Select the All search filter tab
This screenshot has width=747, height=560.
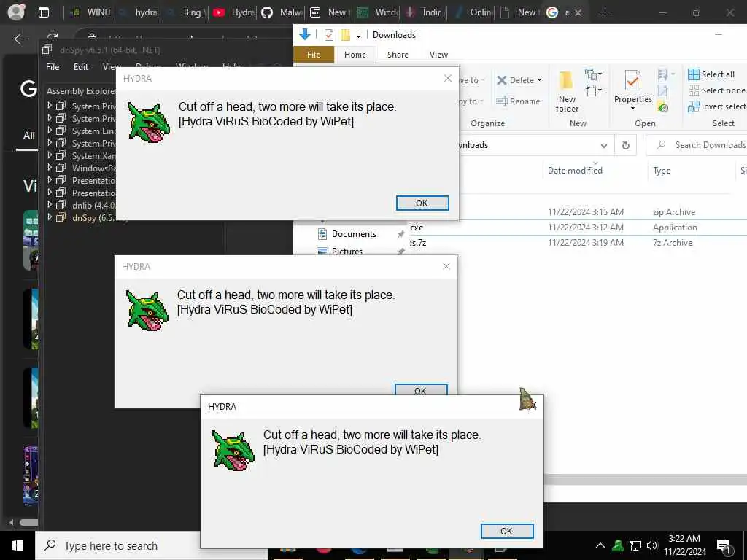(x=28, y=136)
